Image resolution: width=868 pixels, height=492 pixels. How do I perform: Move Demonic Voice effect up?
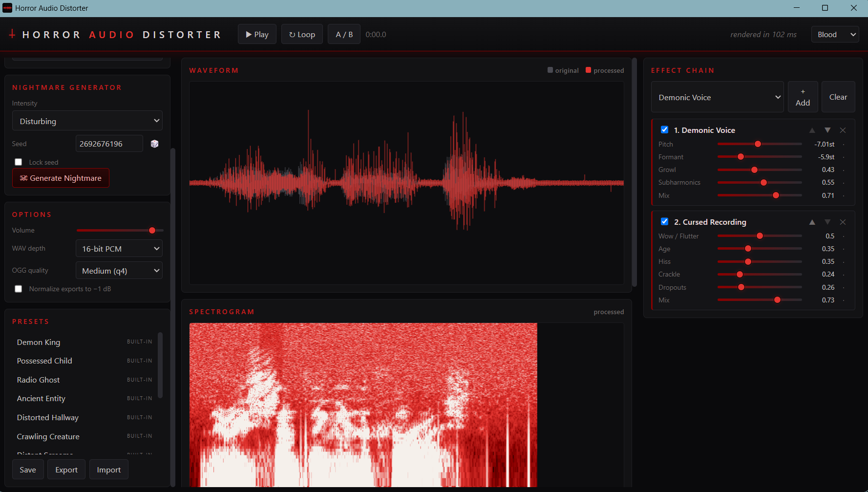coord(812,130)
